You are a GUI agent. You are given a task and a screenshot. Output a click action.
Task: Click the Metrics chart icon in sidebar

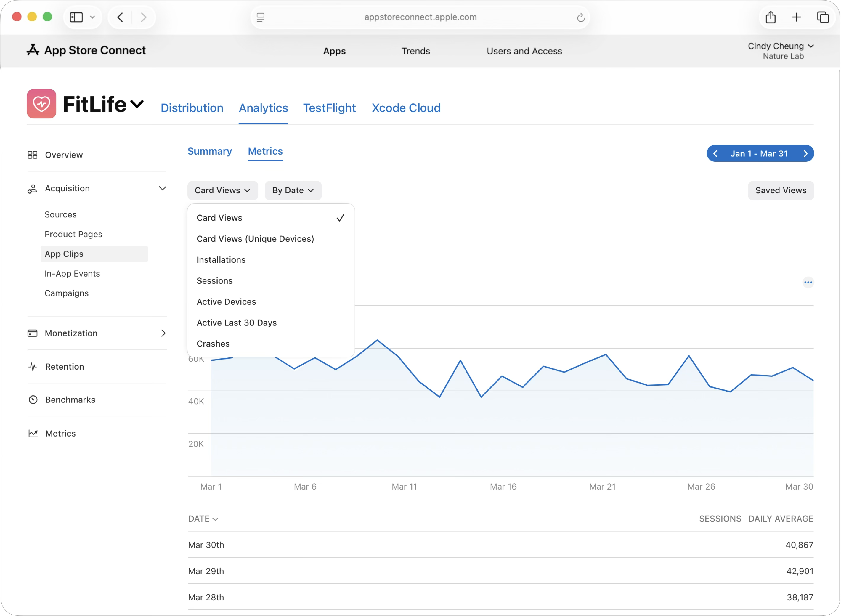point(33,433)
